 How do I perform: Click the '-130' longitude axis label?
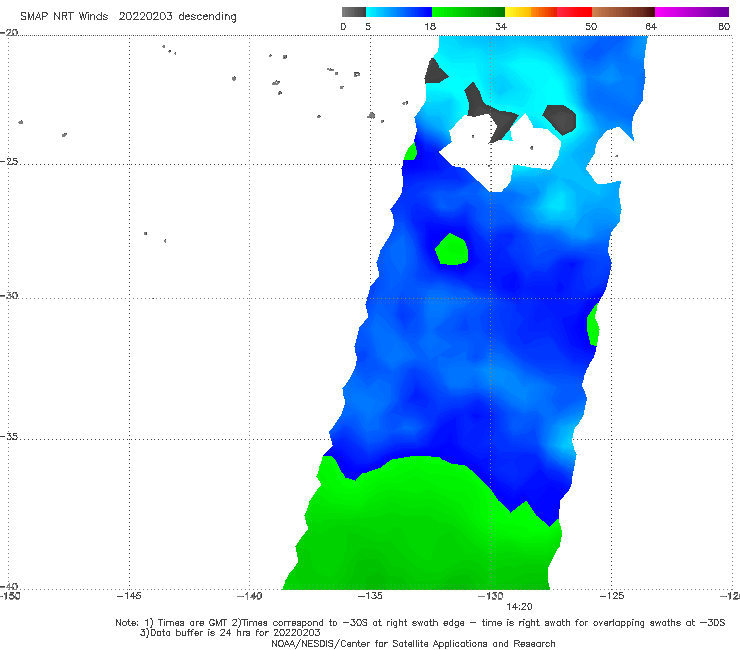point(491,596)
